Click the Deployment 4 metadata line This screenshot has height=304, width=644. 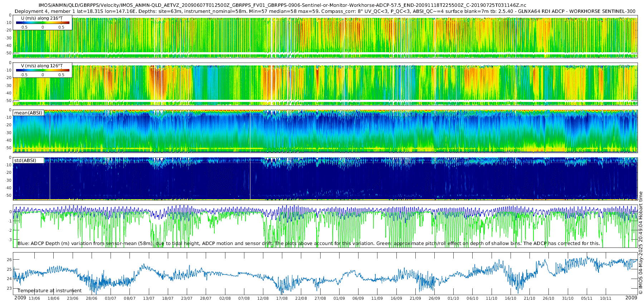click(325, 11)
